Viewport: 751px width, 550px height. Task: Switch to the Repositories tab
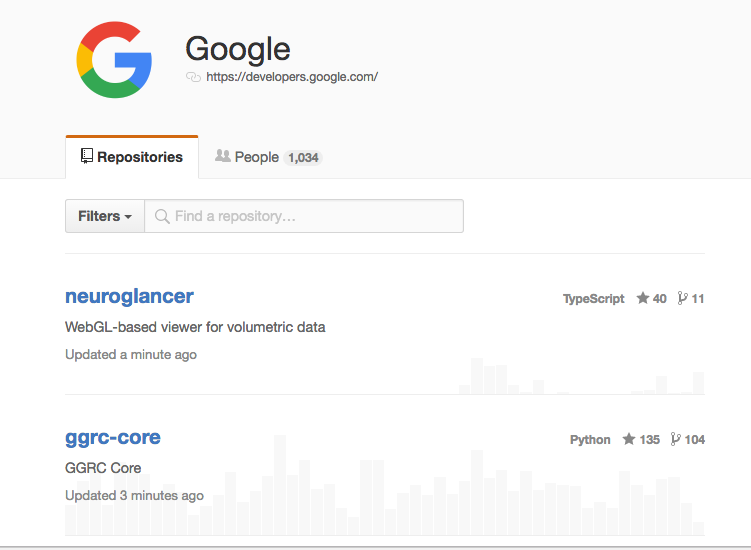tap(132, 157)
